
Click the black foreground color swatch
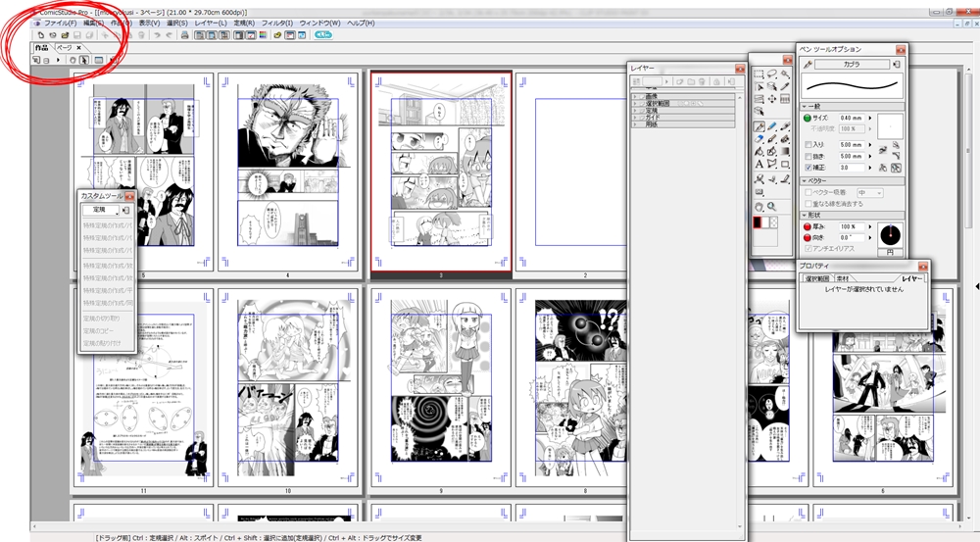(x=758, y=222)
